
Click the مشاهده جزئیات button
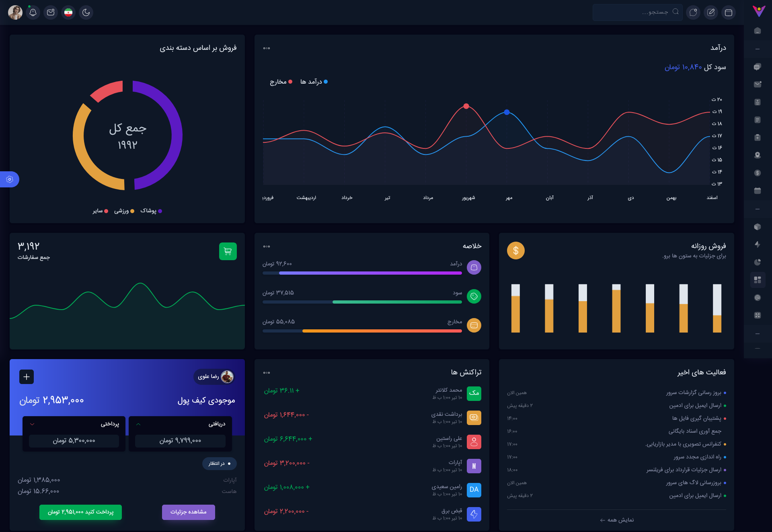(x=189, y=512)
